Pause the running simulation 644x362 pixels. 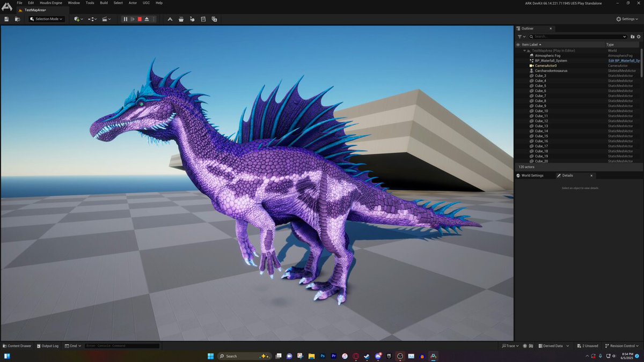[126, 19]
